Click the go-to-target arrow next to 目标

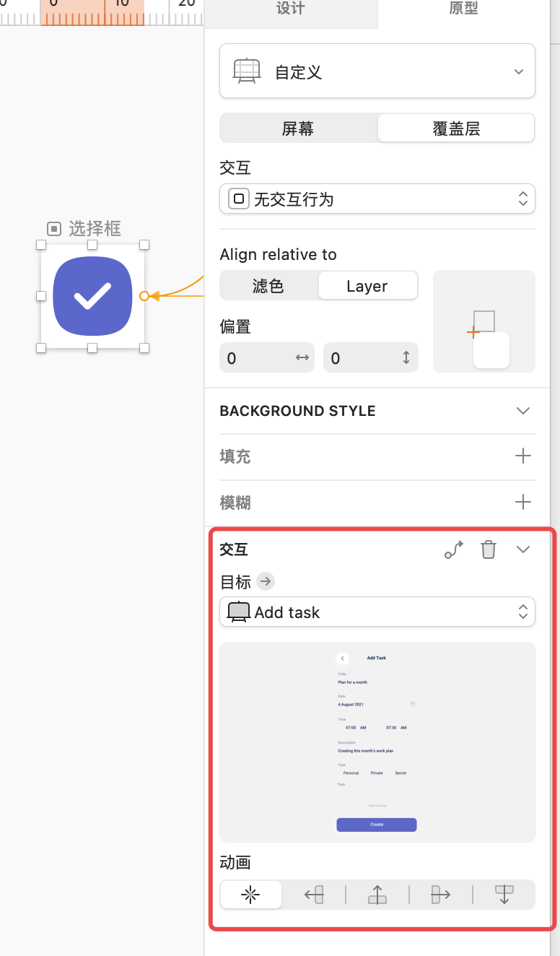266,581
